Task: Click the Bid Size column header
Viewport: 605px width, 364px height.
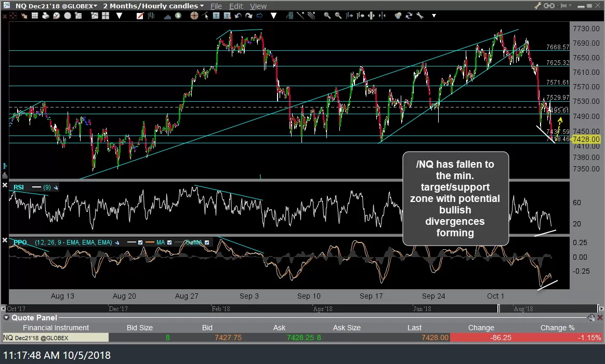Action: [x=140, y=328]
